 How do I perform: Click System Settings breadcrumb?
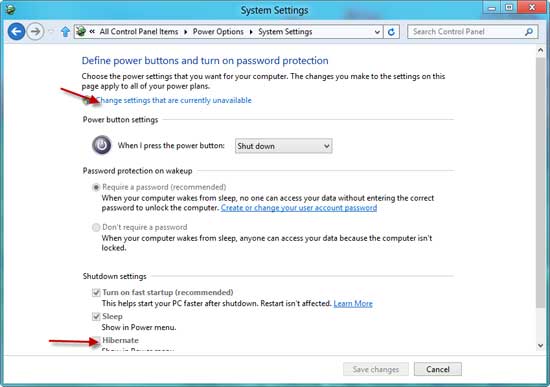[x=285, y=32]
